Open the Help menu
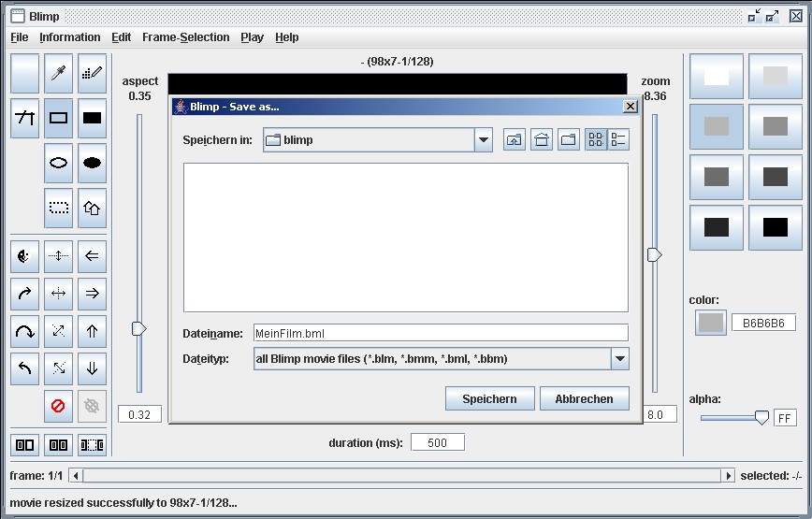812x519 pixels. click(x=287, y=37)
